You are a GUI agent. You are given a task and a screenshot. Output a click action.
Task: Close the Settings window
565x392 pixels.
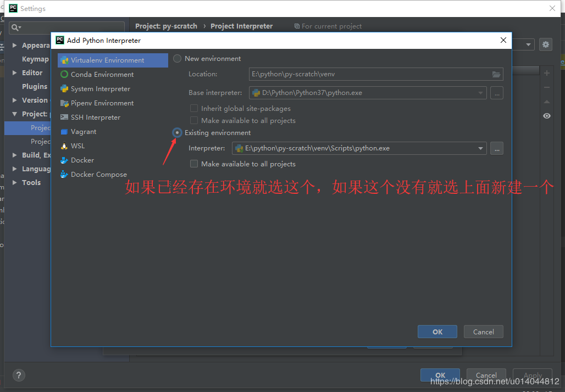point(552,8)
